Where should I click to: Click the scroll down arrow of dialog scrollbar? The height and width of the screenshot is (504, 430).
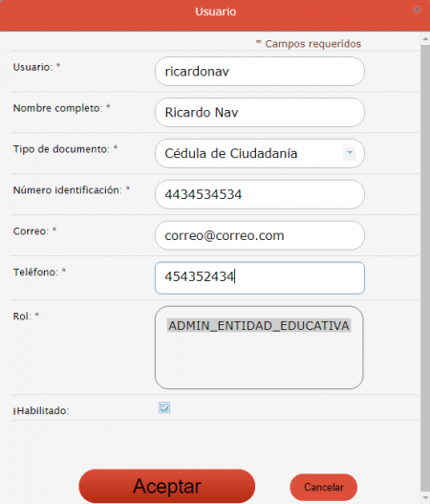pos(425,497)
